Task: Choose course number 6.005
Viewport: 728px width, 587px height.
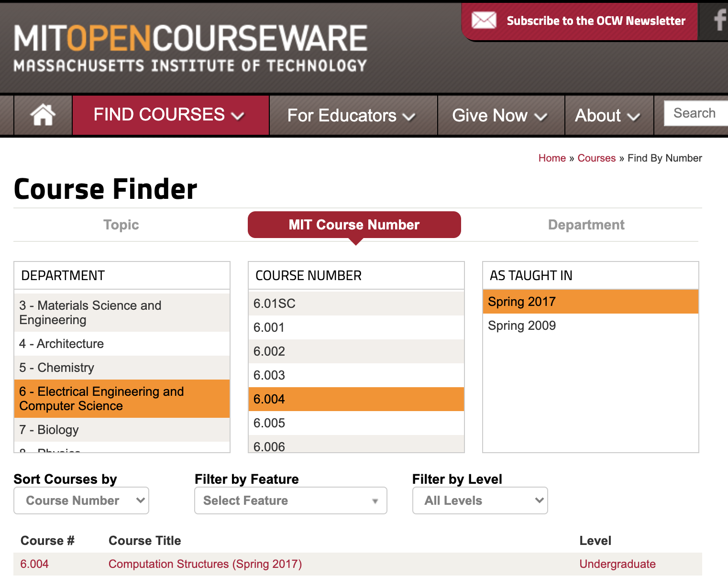Action: pyautogui.click(x=356, y=423)
